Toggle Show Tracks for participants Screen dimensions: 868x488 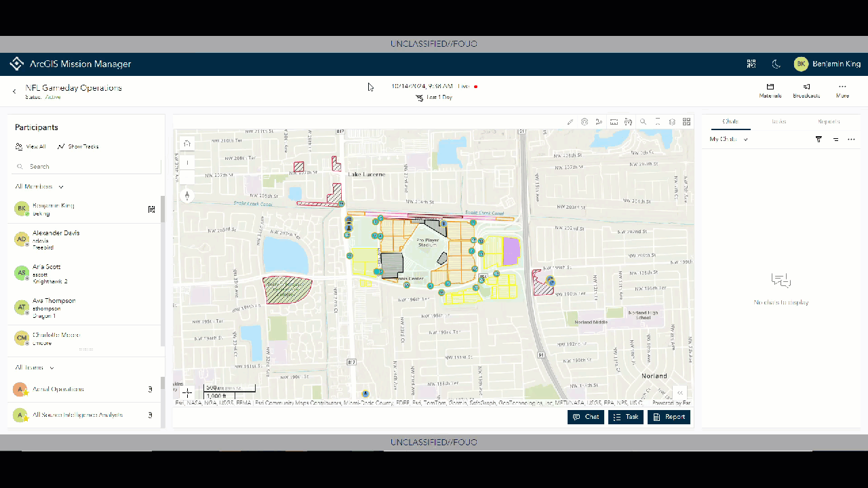[78, 146]
